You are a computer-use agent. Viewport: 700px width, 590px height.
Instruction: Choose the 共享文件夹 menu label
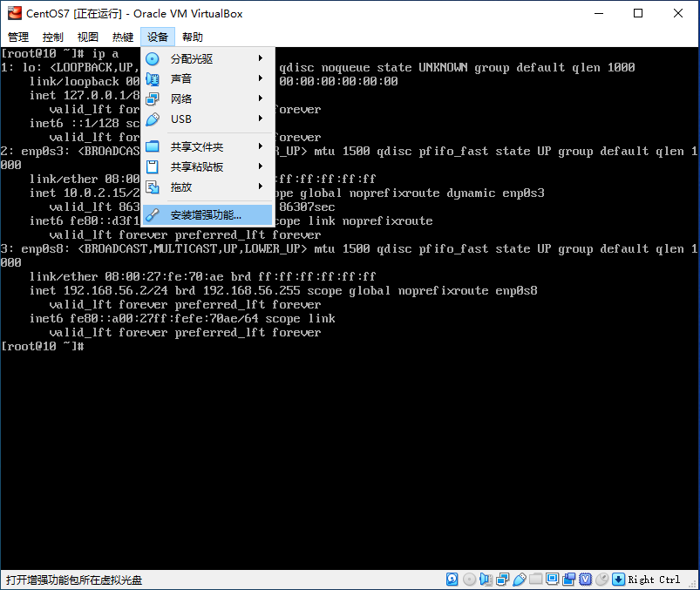click(197, 146)
